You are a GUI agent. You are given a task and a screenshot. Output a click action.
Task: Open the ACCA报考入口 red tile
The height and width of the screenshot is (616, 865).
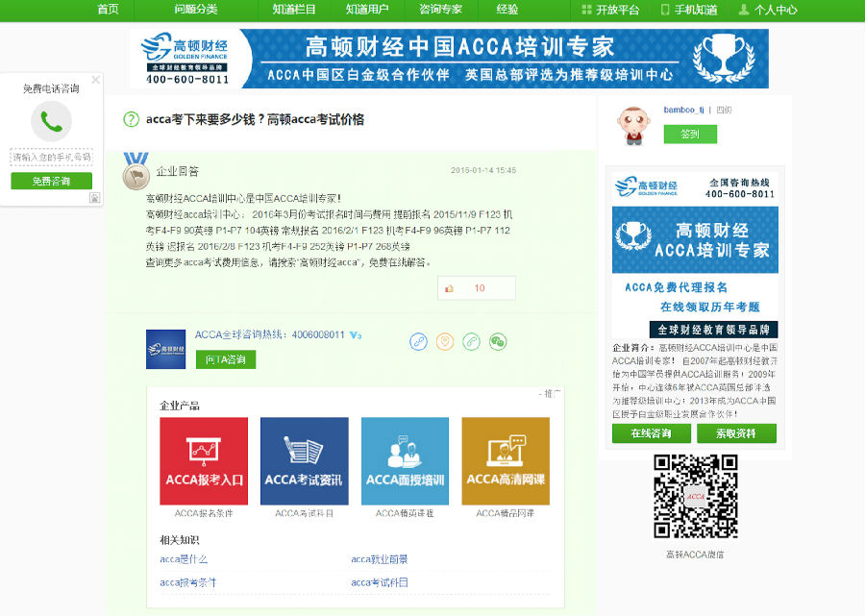tap(204, 461)
